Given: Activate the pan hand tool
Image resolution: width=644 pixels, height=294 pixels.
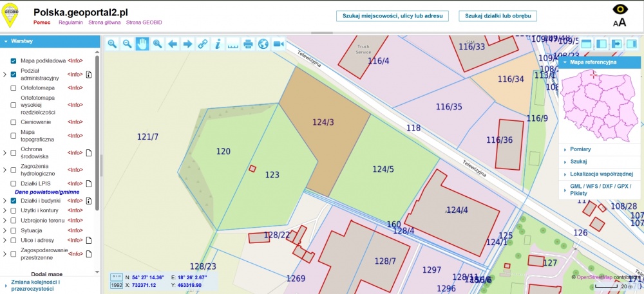Looking at the screenshot, I should pyautogui.click(x=142, y=44).
